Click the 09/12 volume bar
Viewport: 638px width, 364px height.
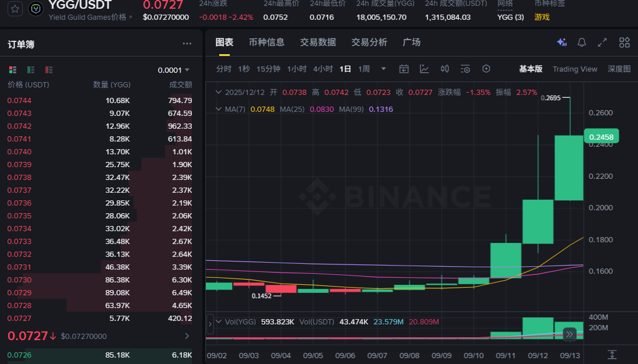[538, 328]
